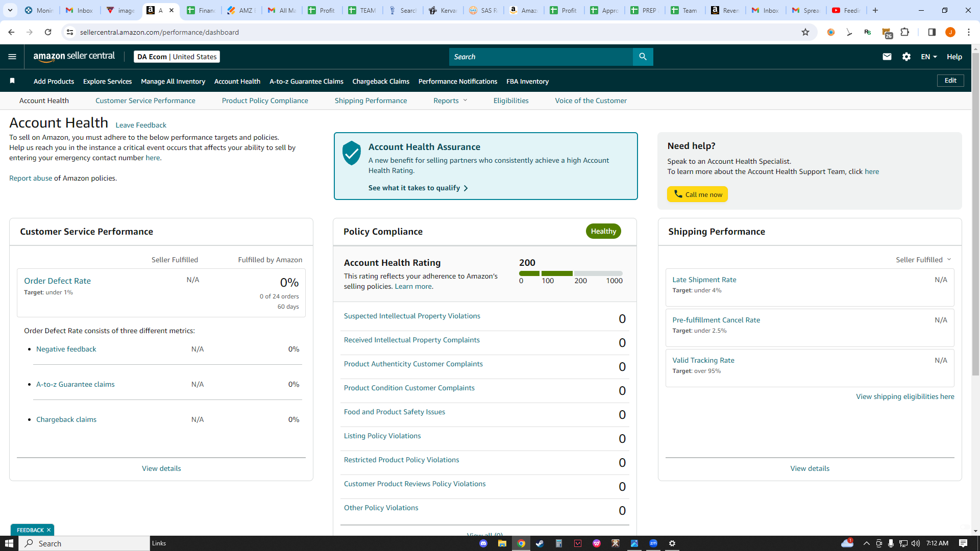This screenshot has height=551, width=980.
Task: Open FBA Inventory in favorites bar
Action: coord(527,81)
